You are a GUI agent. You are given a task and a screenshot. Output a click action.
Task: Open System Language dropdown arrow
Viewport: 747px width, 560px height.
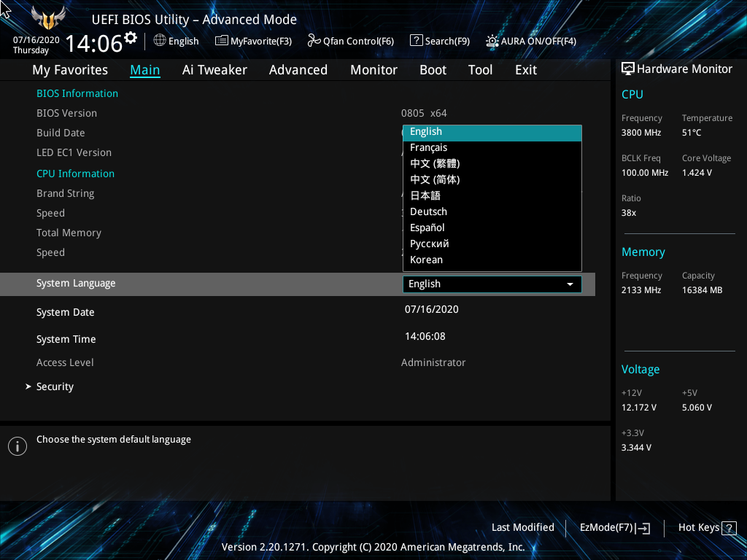click(570, 284)
